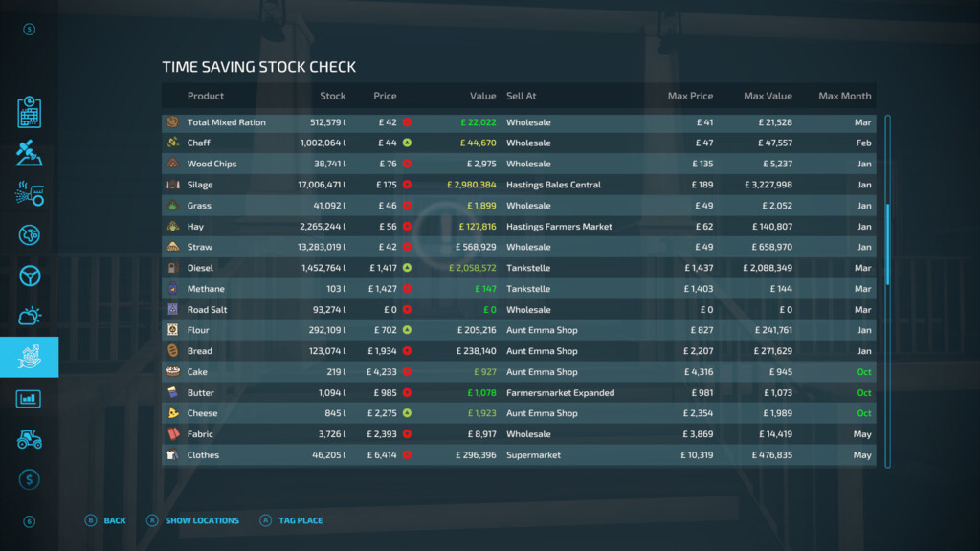This screenshot has width=980, height=551.
Task: Open the calendar page in the sidebar
Action: click(x=30, y=112)
